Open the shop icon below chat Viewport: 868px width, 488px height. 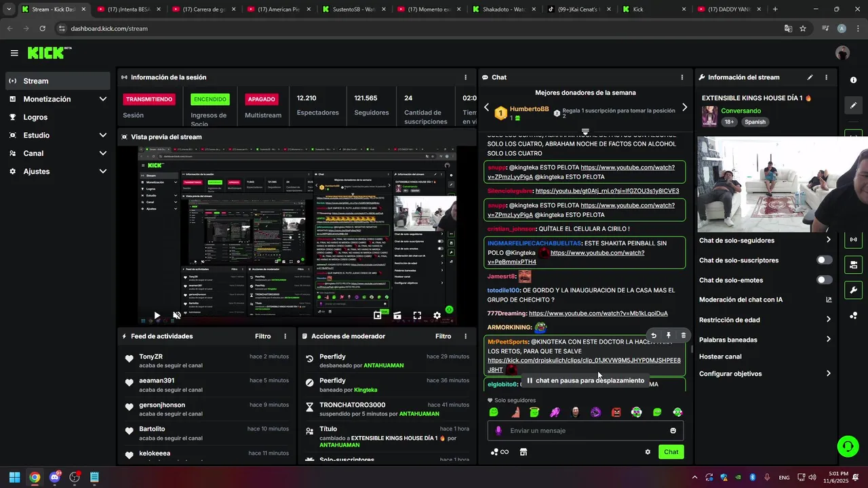coord(523,452)
